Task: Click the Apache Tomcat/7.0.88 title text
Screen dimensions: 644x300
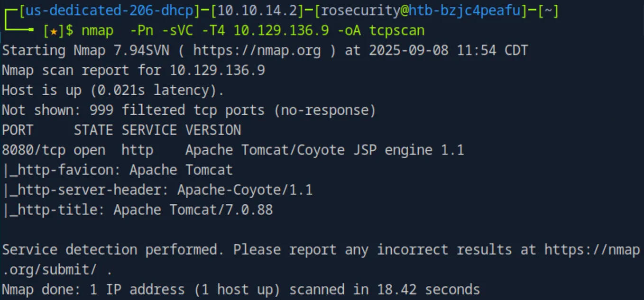Action: tap(193, 210)
